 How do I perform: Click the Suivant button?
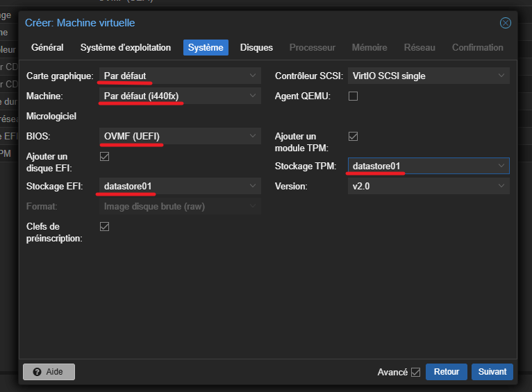pos(492,372)
